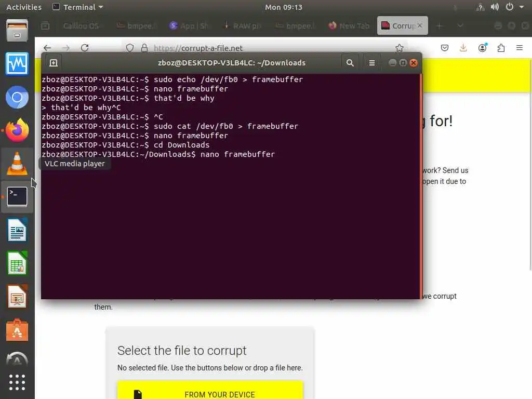Open the Files app in the dock
This screenshot has height=399, width=532.
pyautogui.click(x=17, y=31)
